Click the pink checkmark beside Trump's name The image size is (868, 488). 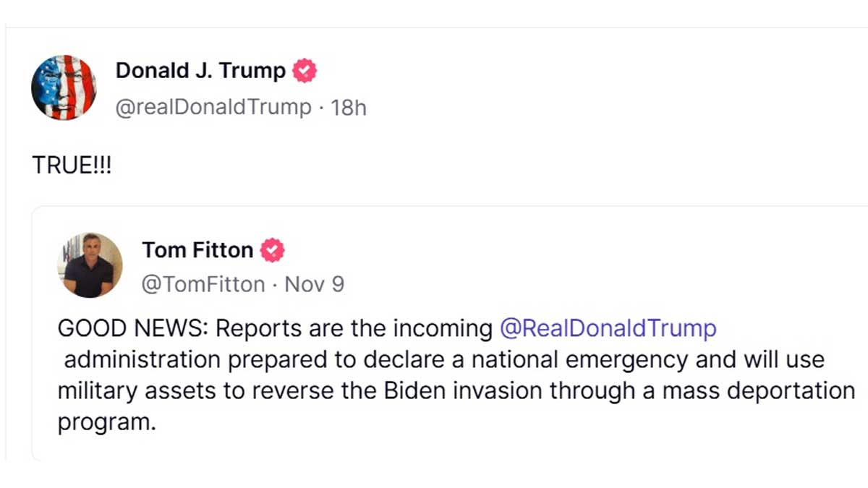(x=304, y=70)
